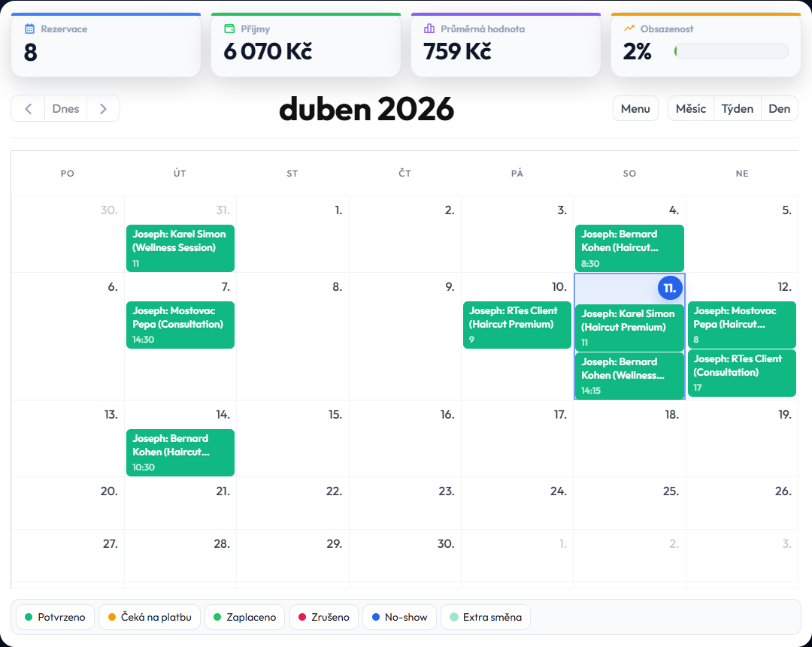Toggle the Zrušeno status filter
The width and height of the screenshot is (812, 647).
click(x=323, y=617)
